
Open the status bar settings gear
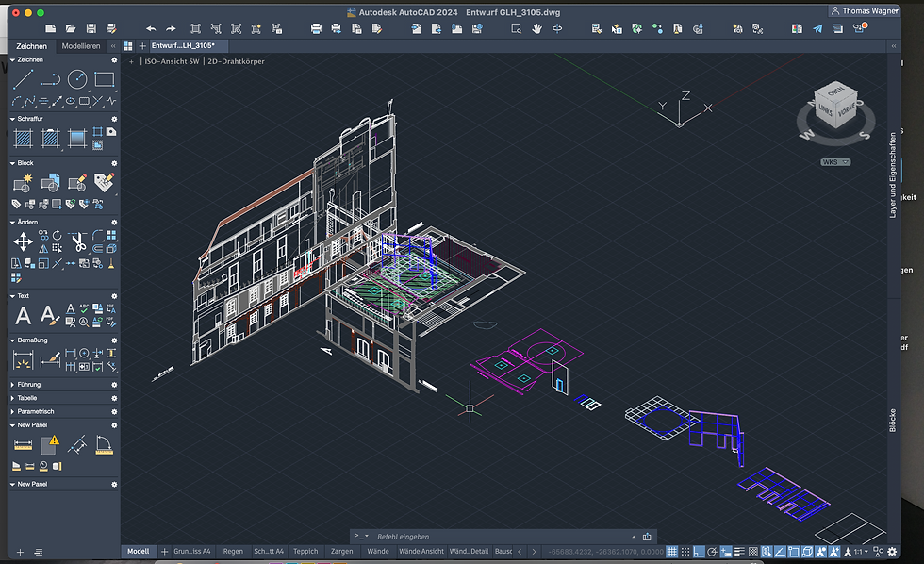[892, 552]
